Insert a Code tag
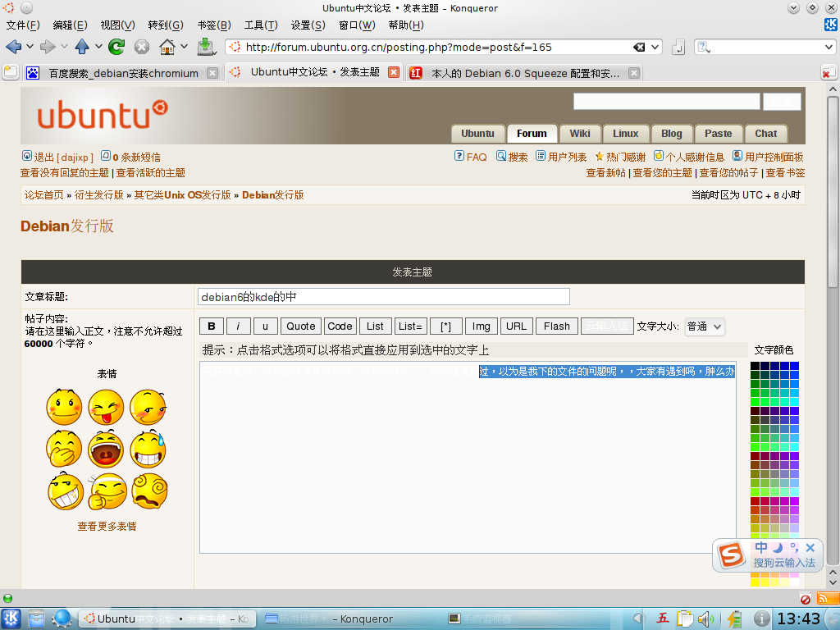The width and height of the screenshot is (840, 630). [x=340, y=326]
